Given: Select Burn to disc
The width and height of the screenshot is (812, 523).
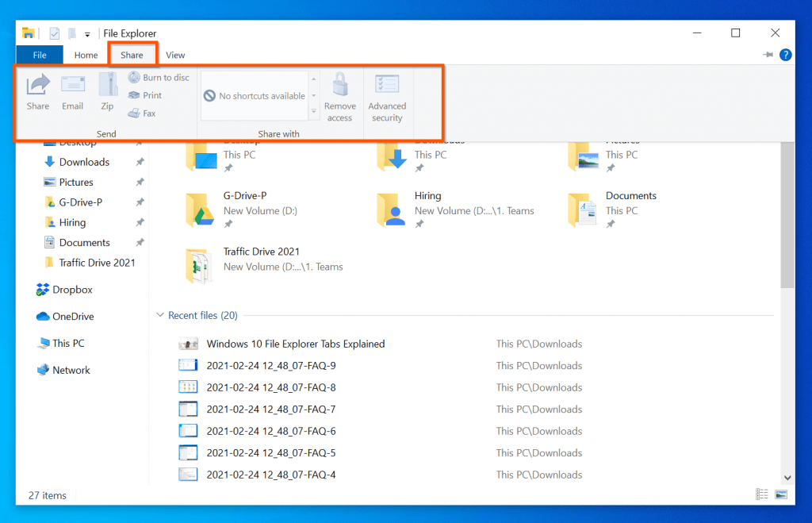Looking at the screenshot, I should click(x=158, y=77).
